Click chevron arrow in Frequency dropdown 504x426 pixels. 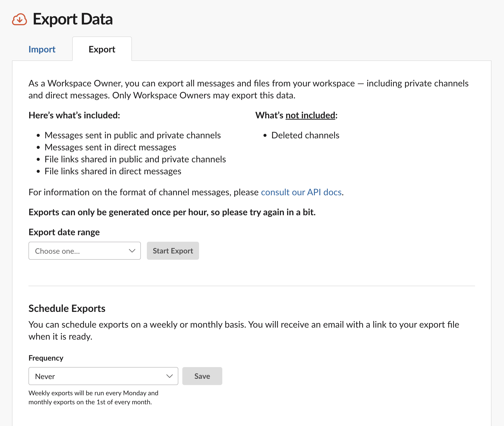pyautogui.click(x=170, y=376)
